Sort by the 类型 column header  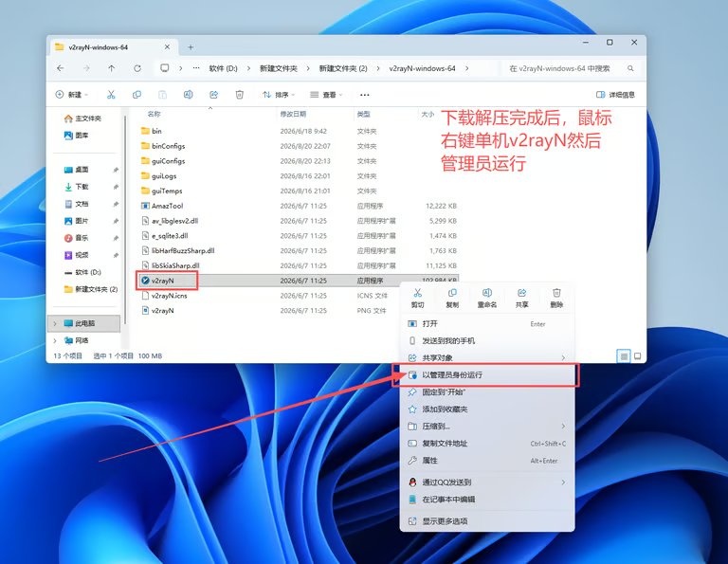[364, 114]
